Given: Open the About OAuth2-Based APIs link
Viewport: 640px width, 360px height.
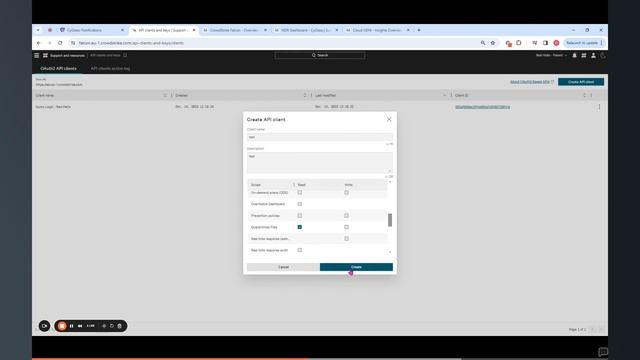Looking at the screenshot, I should [x=531, y=82].
